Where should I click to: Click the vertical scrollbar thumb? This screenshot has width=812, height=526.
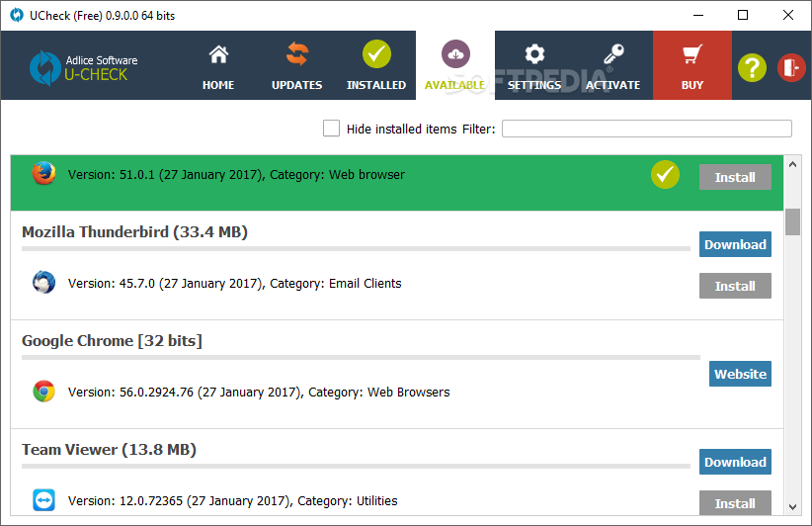coord(792,221)
